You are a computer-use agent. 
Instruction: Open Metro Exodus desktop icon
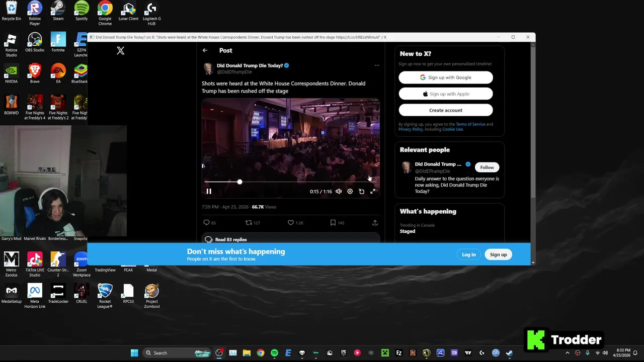pos(11,264)
